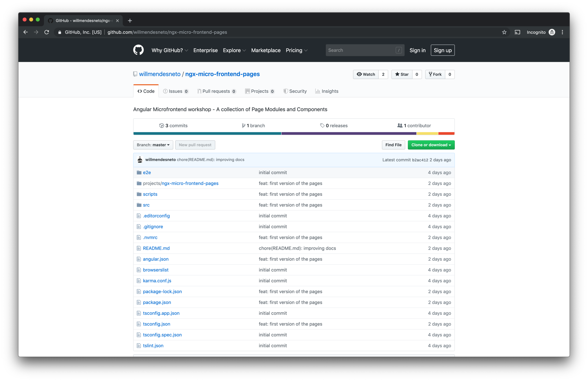Expand the Clone or download dropdown
The image size is (588, 381).
coord(431,145)
